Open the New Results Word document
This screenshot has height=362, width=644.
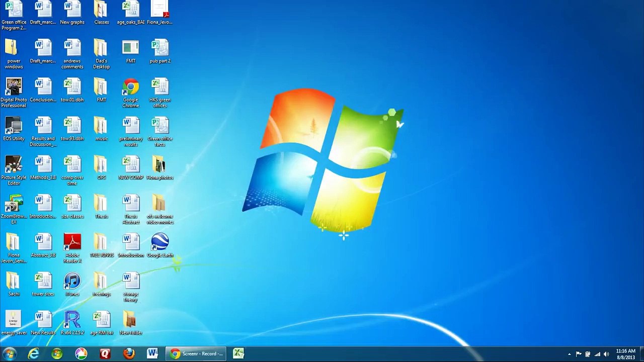(43, 323)
